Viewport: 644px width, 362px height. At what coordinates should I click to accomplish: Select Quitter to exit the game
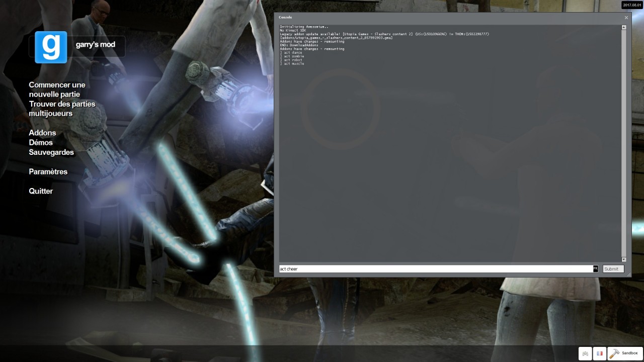(x=41, y=191)
